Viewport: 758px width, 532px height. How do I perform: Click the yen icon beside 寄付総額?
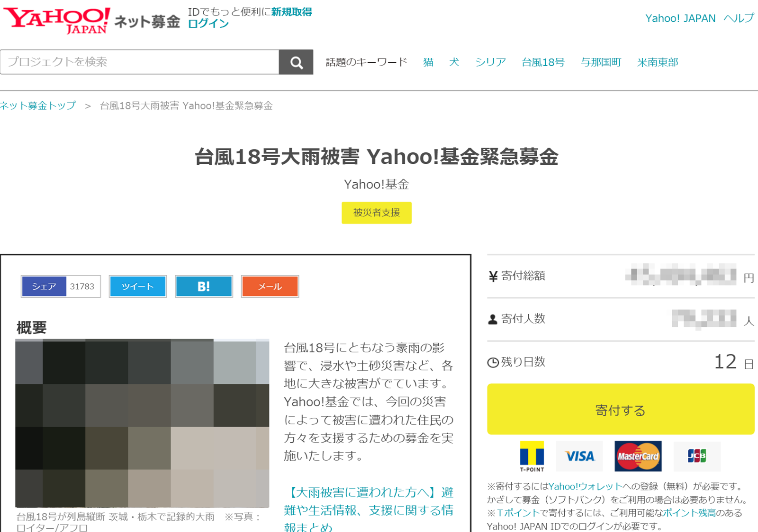click(493, 276)
